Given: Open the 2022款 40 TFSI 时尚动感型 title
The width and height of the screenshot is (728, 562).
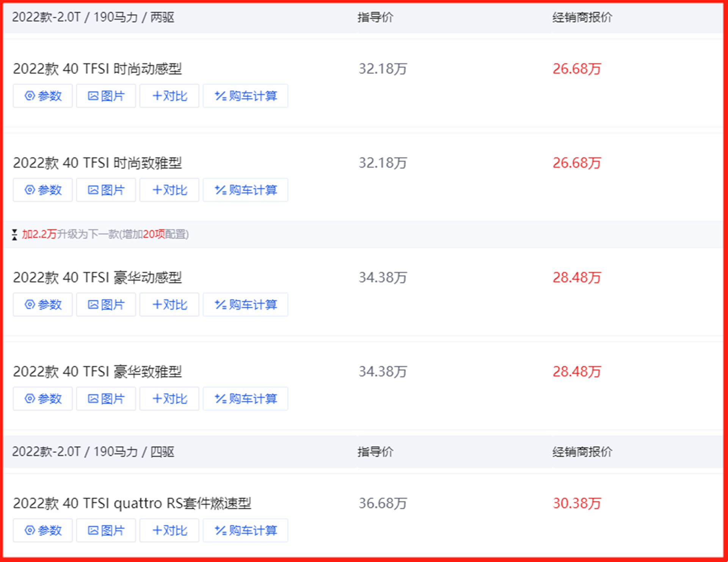Looking at the screenshot, I should [x=97, y=69].
